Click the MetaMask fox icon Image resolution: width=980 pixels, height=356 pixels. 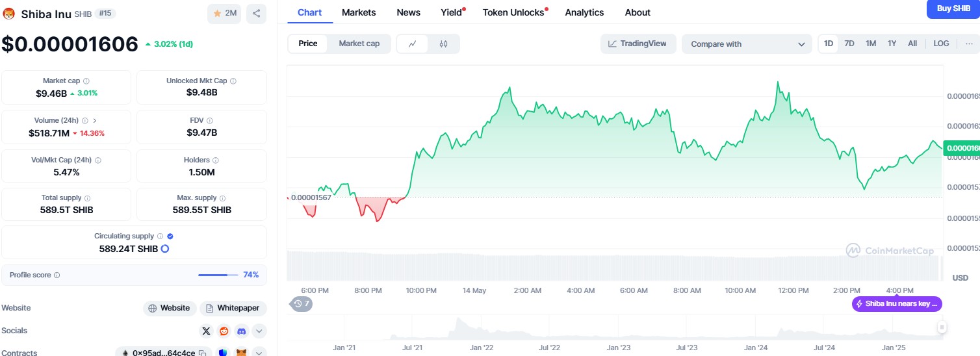coord(241,353)
